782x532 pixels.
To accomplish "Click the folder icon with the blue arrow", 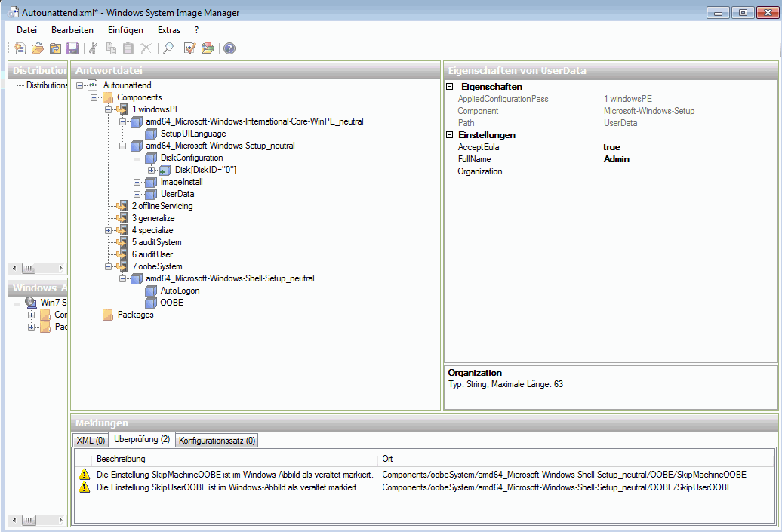I will pyautogui.click(x=55, y=48).
